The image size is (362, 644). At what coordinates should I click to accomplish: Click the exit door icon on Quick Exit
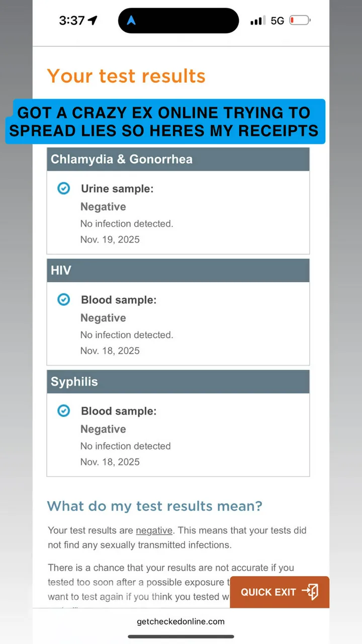(x=310, y=592)
